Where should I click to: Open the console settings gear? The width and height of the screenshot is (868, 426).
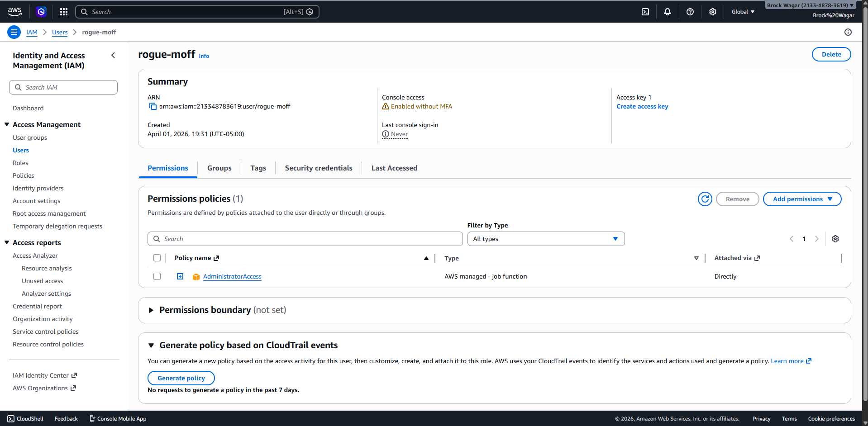click(x=712, y=12)
